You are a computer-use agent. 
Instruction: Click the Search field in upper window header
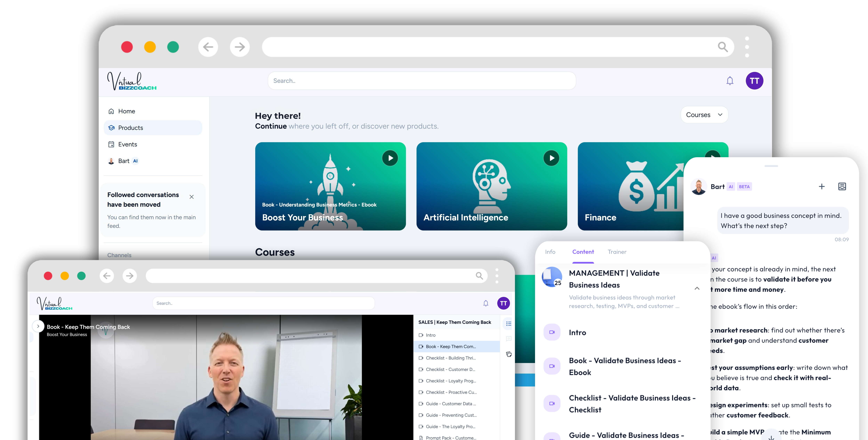coord(422,81)
